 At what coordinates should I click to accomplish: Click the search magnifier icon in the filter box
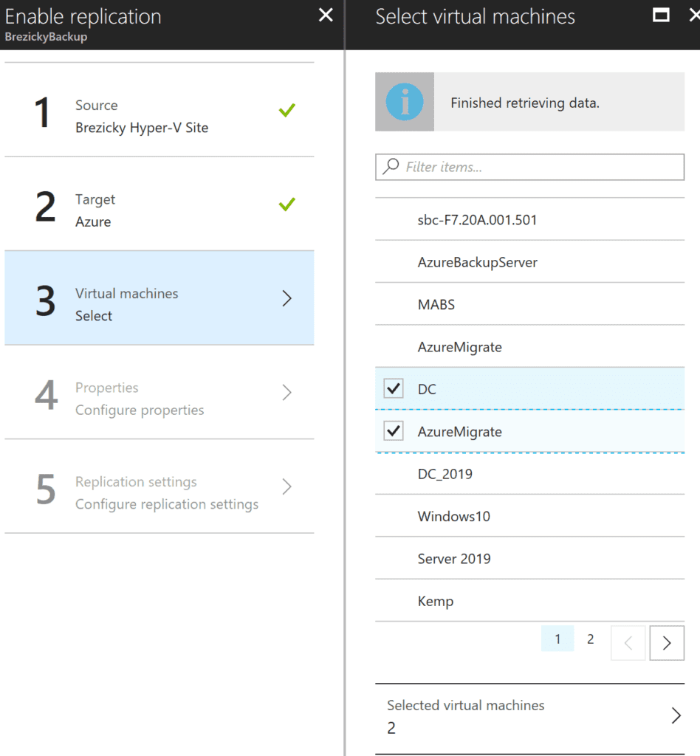tap(391, 166)
